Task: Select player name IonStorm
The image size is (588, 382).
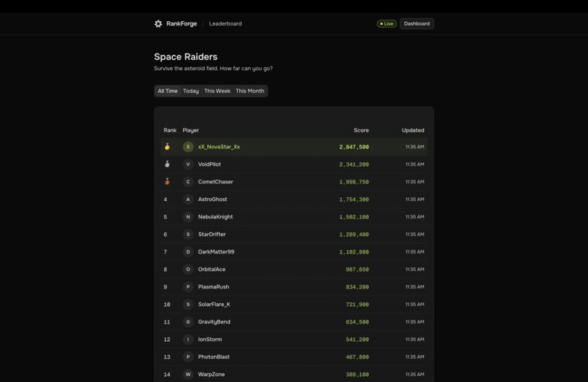Action: pyautogui.click(x=210, y=340)
